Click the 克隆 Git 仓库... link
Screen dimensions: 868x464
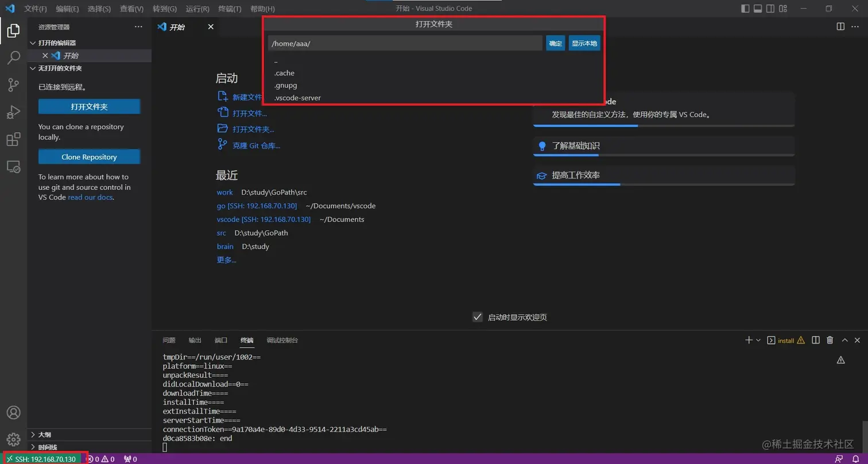(256, 146)
